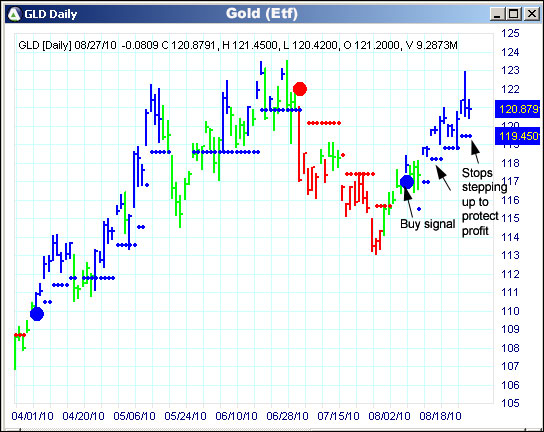Click the 05/06/10 date axis label
Viewport: 544px width, 432px height.
[134, 416]
